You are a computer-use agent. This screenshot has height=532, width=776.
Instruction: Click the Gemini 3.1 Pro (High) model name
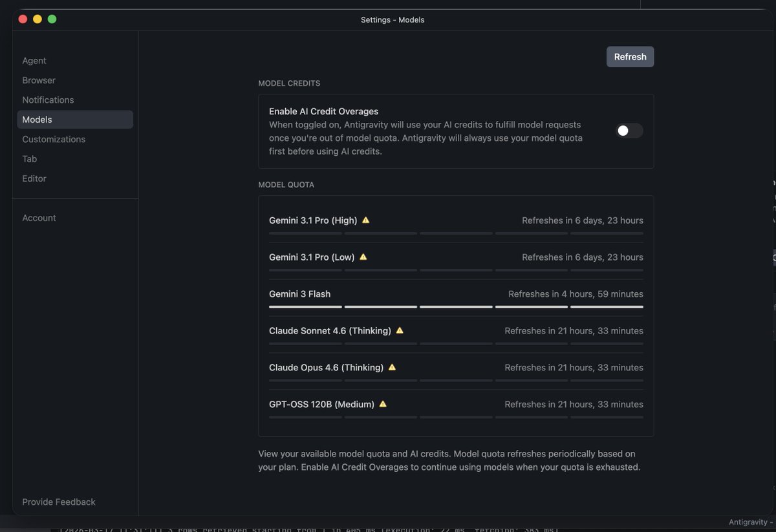click(x=314, y=220)
